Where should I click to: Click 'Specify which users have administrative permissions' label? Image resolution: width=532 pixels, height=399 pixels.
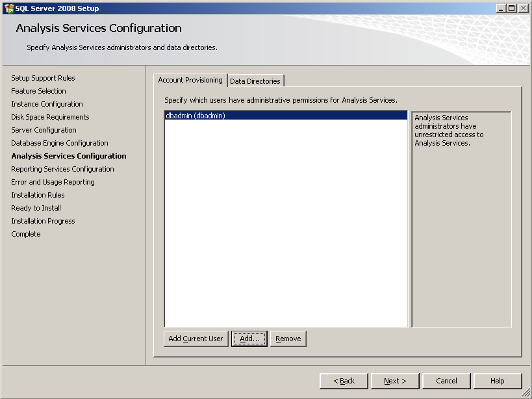281,100
